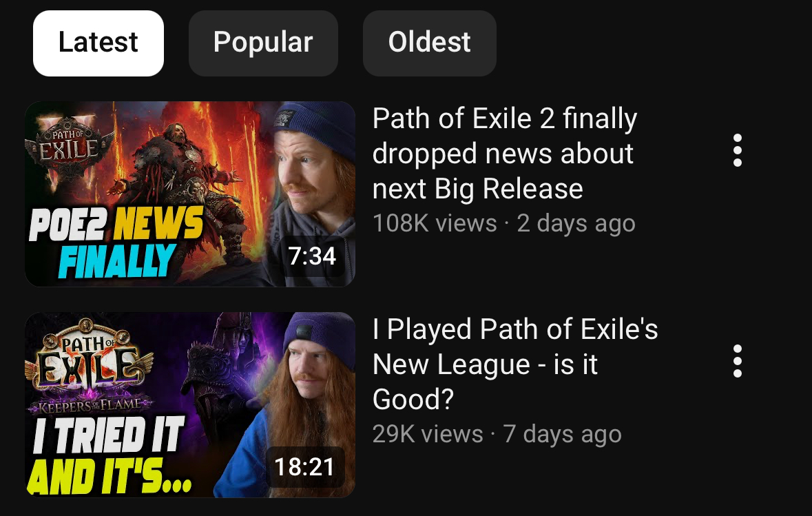Click the 18:21 duration badge
This screenshot has width=812, height=516.
305,467
